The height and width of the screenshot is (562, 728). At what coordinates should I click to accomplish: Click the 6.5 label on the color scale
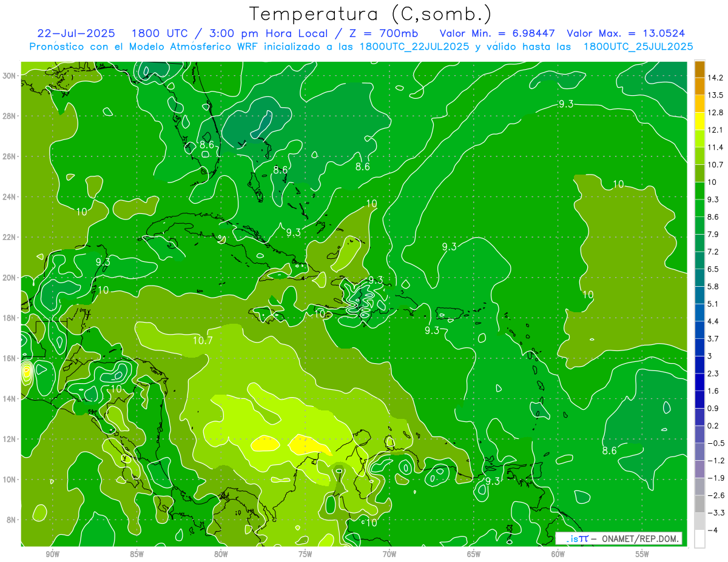713,269
